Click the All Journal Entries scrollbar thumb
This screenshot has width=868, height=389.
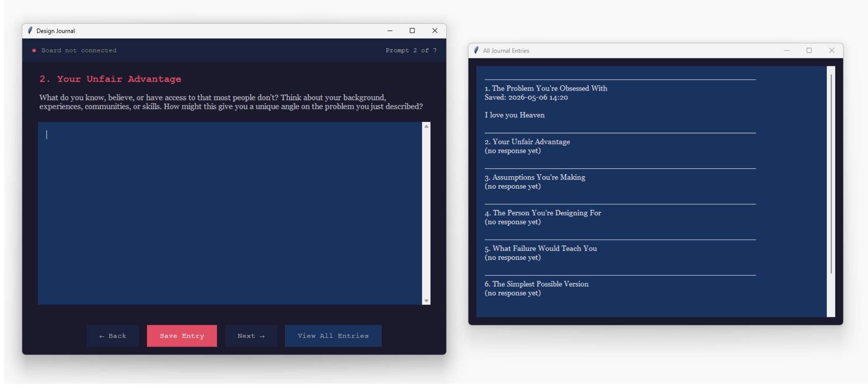831,174
